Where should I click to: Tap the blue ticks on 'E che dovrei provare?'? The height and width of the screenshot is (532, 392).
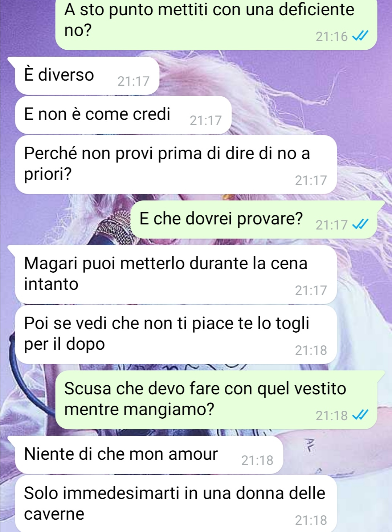[360, 225]
